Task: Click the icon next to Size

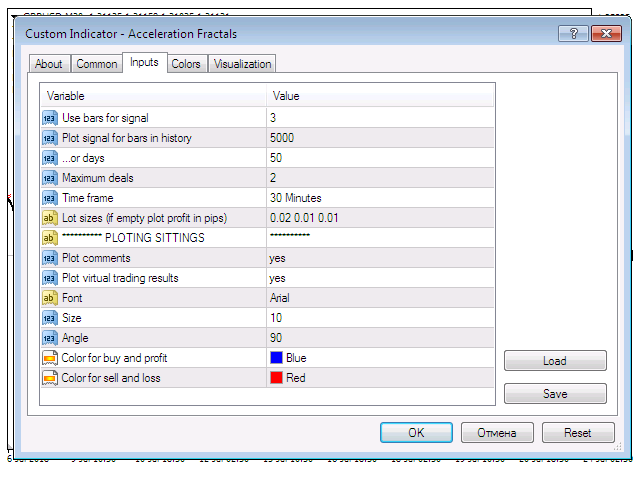Action: coord(49,318)
